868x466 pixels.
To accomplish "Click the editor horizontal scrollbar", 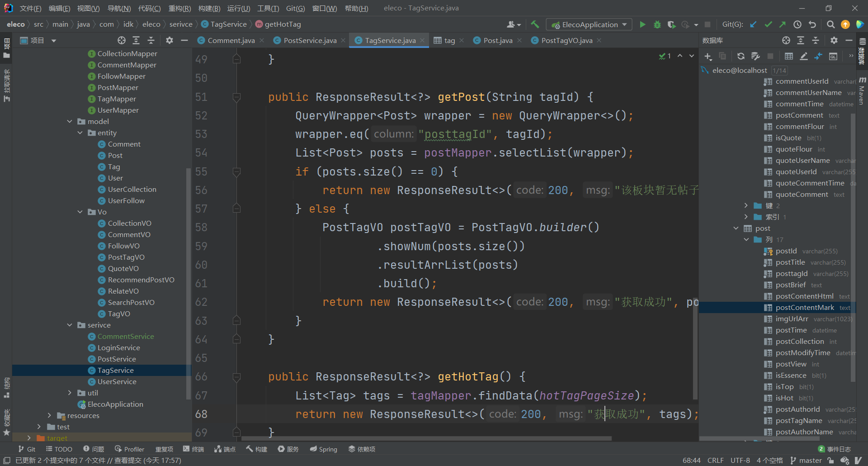I will (426, 438).
